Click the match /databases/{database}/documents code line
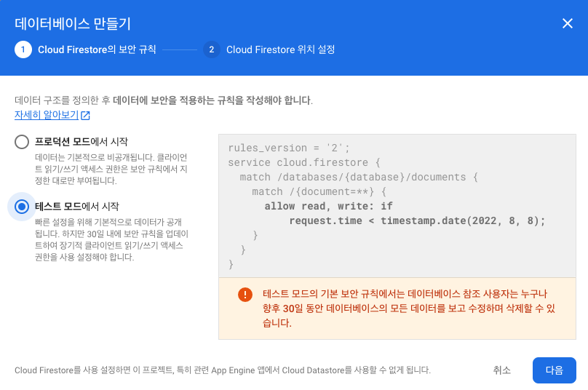588x390 pixels. coord(359,177)
